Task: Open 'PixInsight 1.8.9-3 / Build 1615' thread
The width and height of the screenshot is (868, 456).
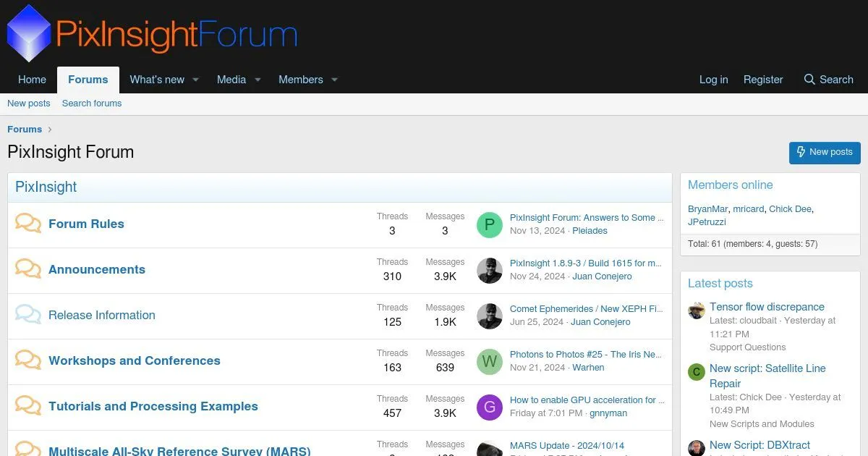Action: tap(586, 263)
